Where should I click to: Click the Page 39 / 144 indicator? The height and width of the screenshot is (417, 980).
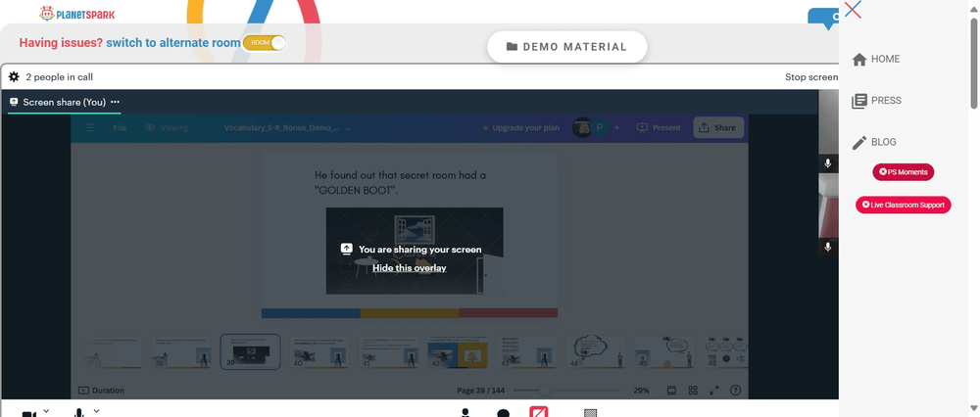[x=480, y=391]
